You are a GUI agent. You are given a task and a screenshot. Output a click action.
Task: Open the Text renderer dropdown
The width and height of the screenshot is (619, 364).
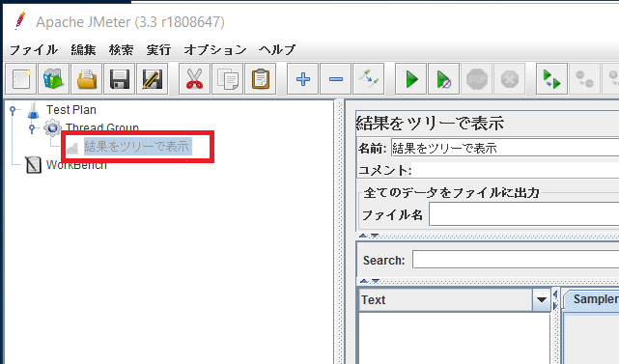point(541,299)
